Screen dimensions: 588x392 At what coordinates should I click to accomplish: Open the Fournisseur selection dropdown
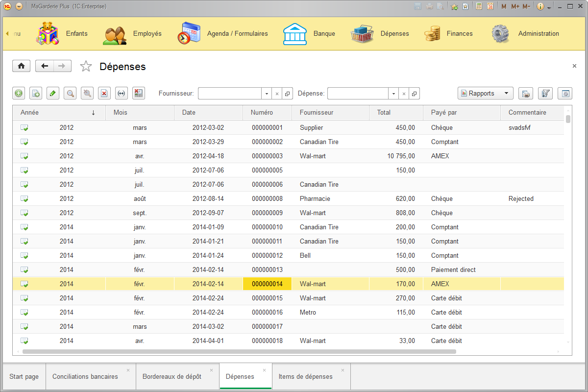[x=266, y=93]
